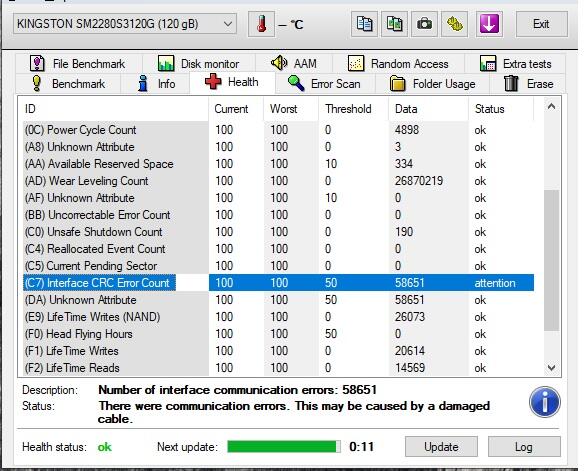
Task: Select the (0C) Power Cycle Count row
Action: tap(279, 130)
